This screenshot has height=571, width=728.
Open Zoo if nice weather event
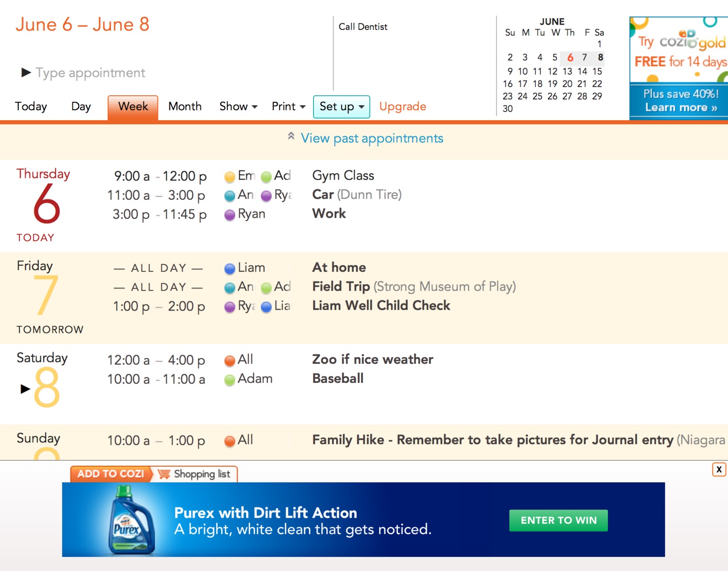coord(373,360)
